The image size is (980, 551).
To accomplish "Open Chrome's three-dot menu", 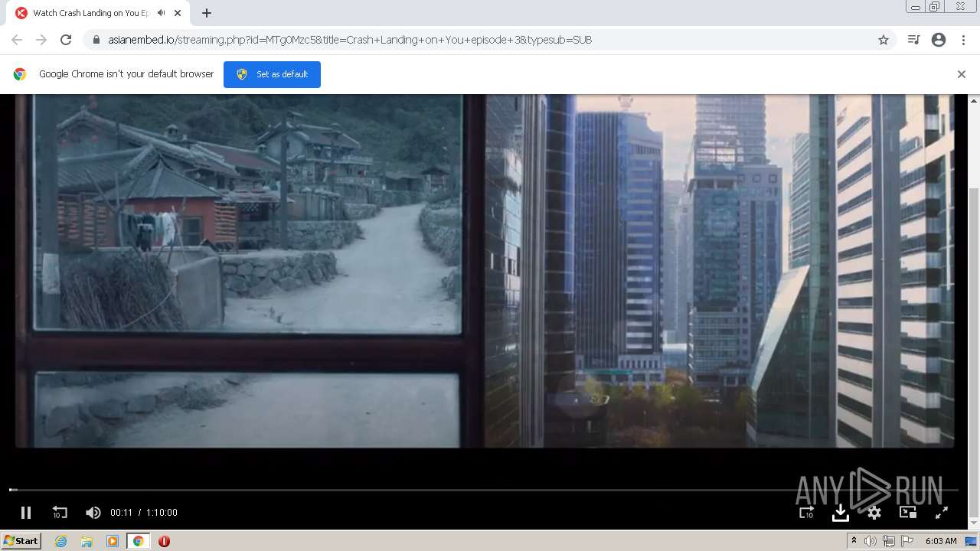I will (963, 40).
